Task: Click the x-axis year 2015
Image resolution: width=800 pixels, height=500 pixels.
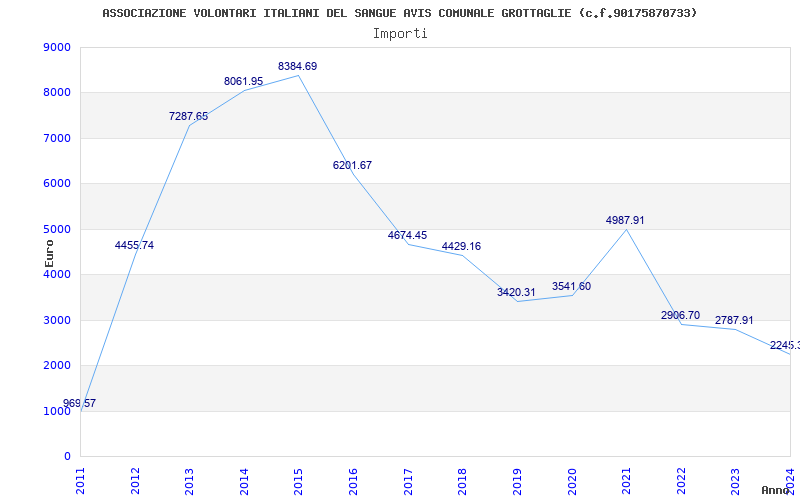Action: (298, 481)
